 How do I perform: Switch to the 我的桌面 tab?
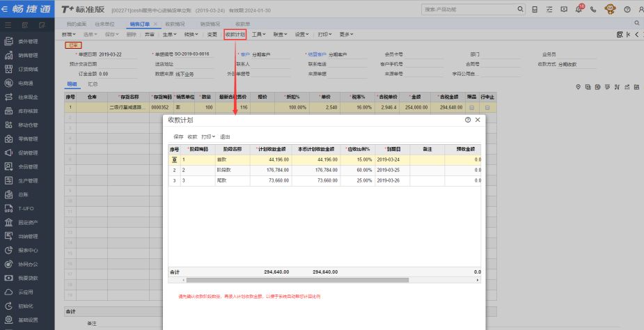pyautogui.click(x=76, y=24)
